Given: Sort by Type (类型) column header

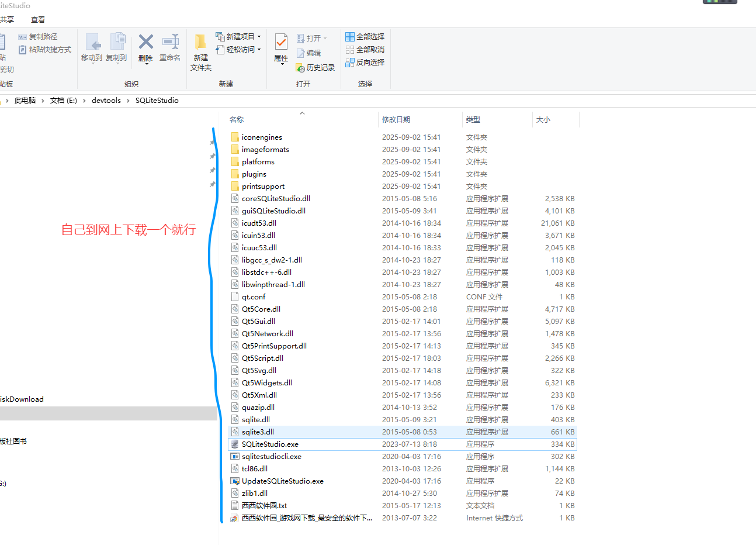Looking at the screenshot, I should tap(473, 119).
